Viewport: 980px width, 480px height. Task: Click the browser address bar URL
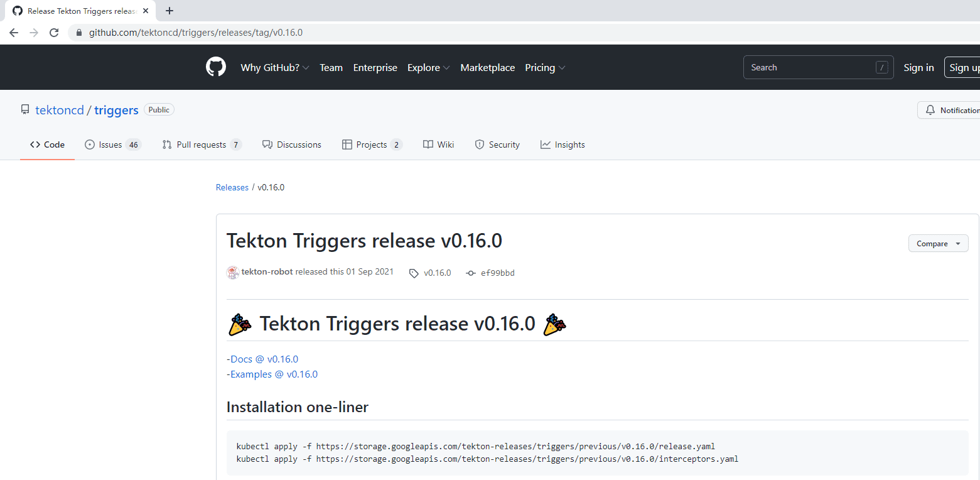click(x=196, y=33)
